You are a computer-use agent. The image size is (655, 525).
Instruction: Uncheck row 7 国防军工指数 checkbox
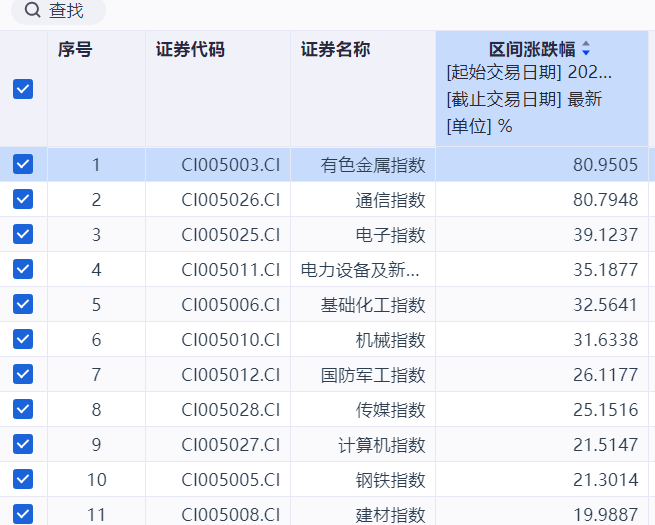[23, 374]
